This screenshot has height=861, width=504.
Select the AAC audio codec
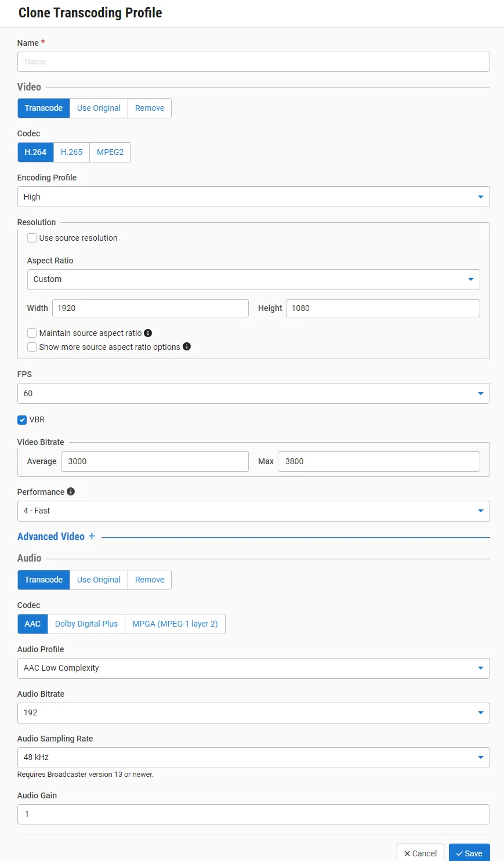32,624
